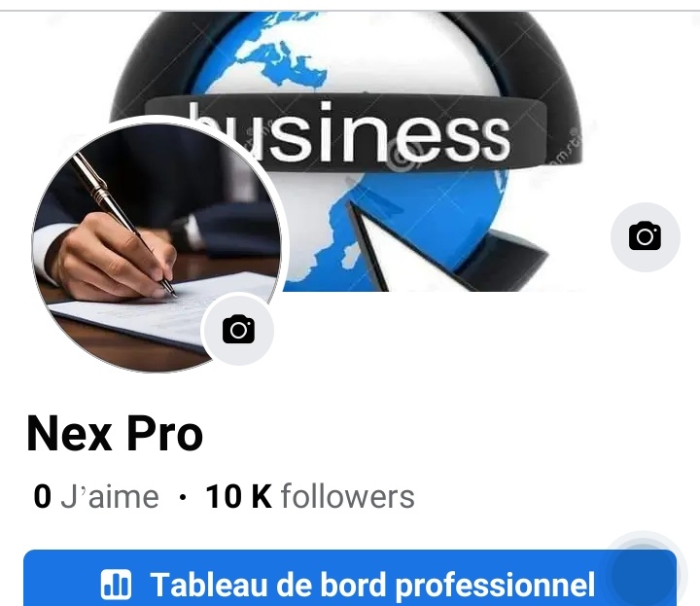Tap the camera icon on the cover photo

pos(646,236)
